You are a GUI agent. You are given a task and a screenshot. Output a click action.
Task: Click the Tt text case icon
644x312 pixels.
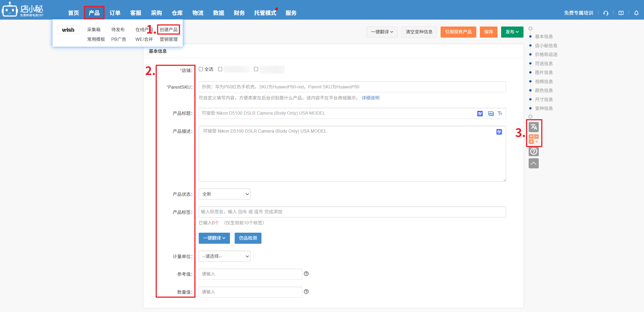(500, 114)
